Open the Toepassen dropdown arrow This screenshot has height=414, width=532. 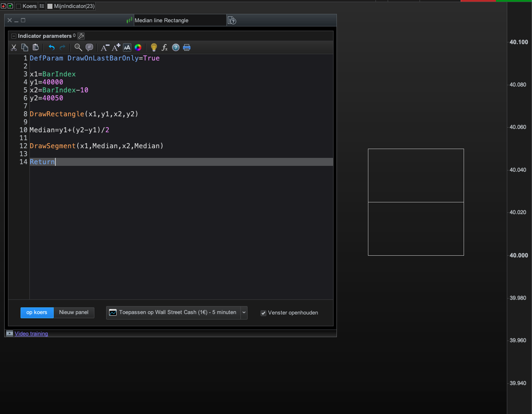244,312
